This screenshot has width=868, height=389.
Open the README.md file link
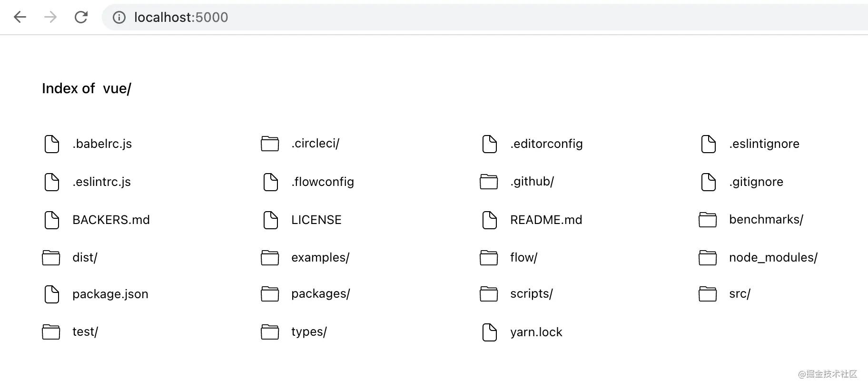pos(546,220)
